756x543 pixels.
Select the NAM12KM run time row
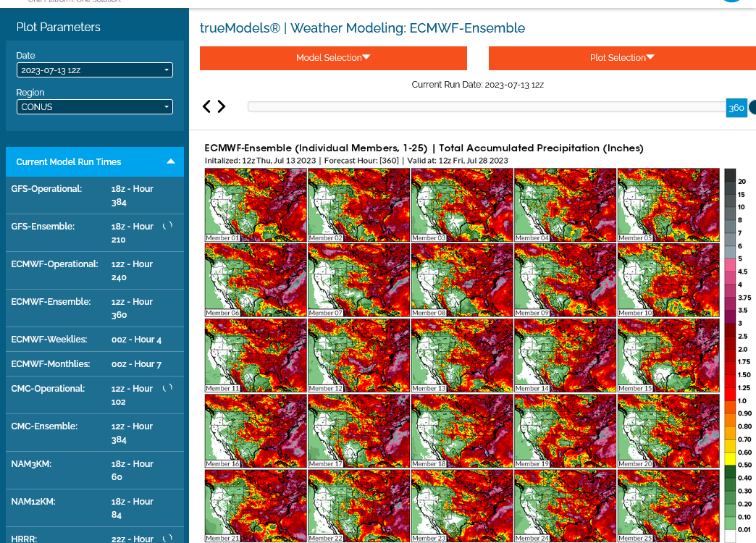(x=94, y=508)
